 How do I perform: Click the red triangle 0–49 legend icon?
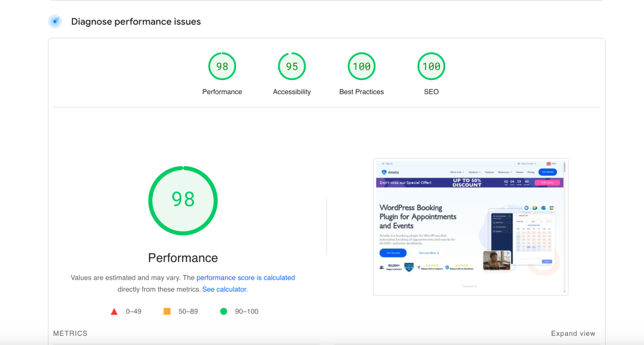[114, 311]
